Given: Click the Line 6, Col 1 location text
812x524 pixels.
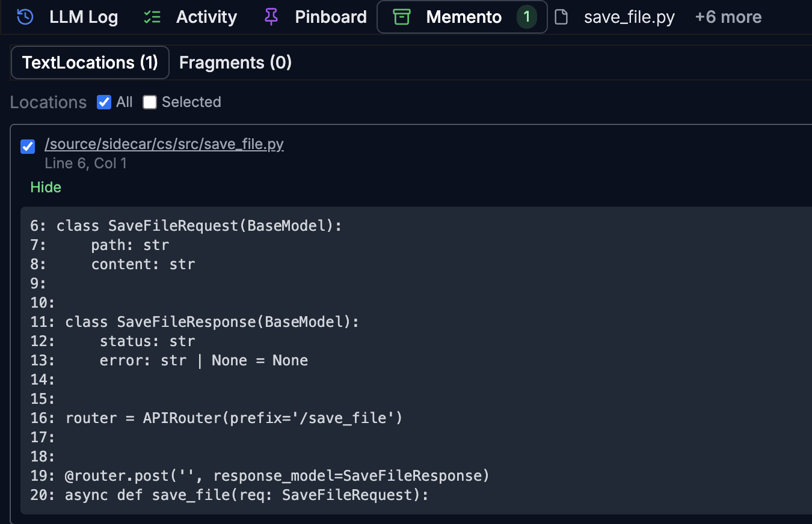Looking at the screenshot, I should [85, 163].
